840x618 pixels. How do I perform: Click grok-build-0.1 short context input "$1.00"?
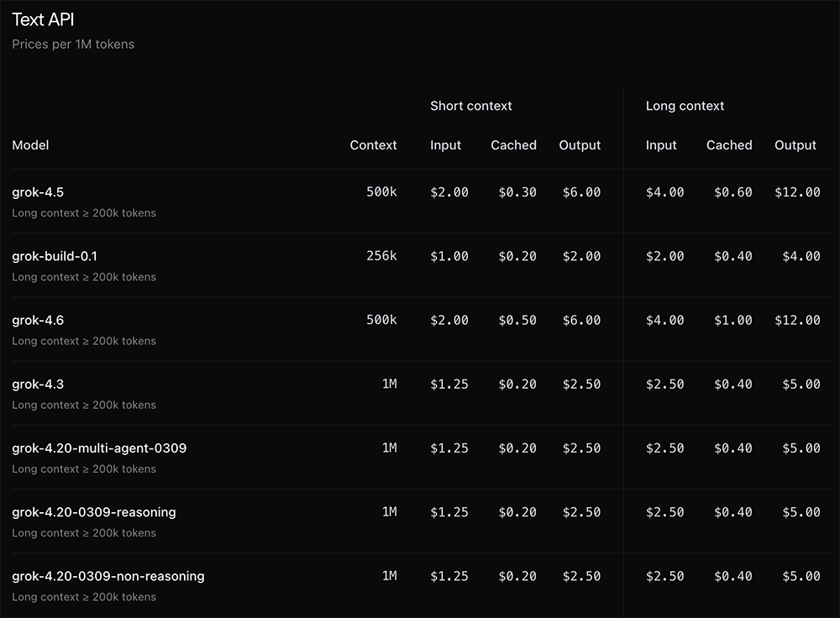tap(449, 256)
